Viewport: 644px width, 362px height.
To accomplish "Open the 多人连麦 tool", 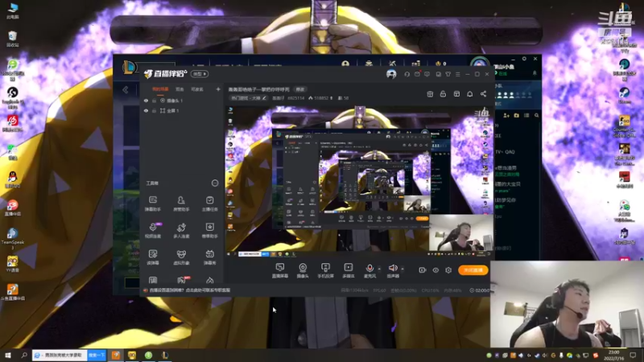I will [x=181, y=230].
